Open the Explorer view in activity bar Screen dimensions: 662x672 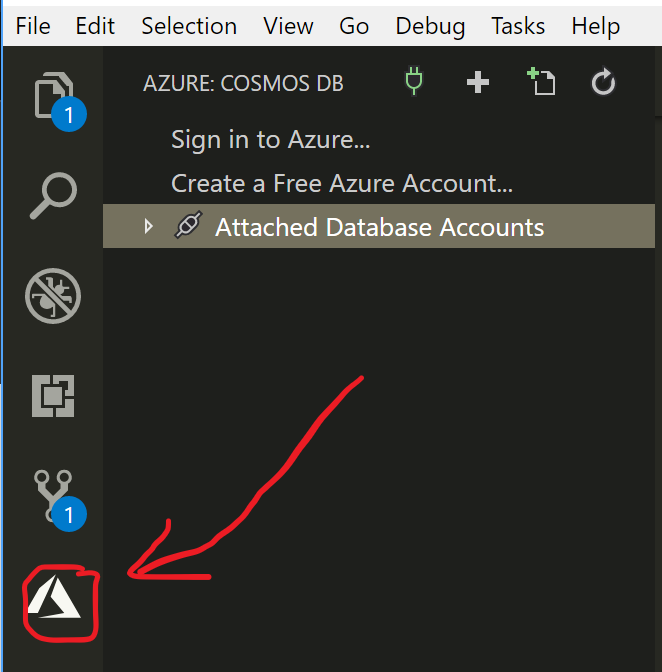(54, 96)
